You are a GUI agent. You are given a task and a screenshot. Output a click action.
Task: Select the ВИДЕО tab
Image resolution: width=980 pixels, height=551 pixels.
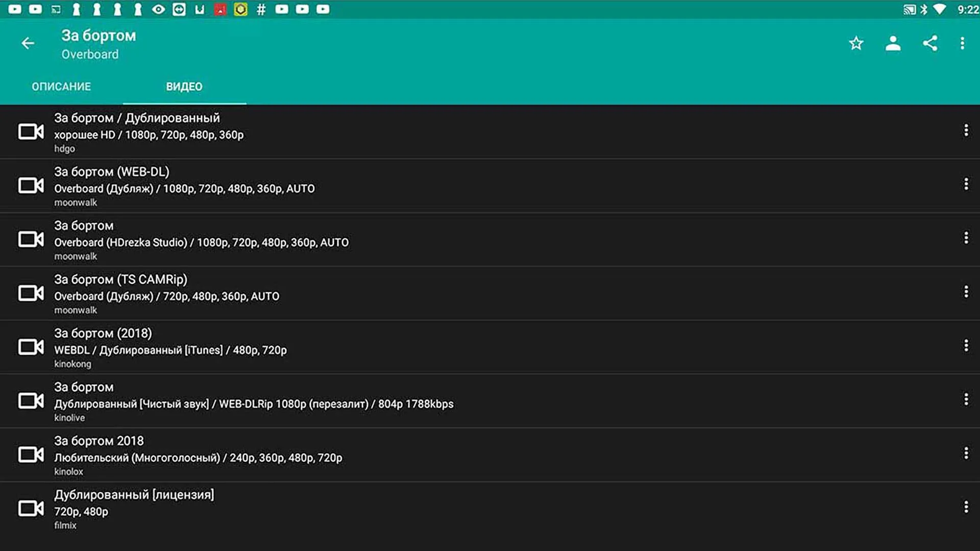pos(184,87)
